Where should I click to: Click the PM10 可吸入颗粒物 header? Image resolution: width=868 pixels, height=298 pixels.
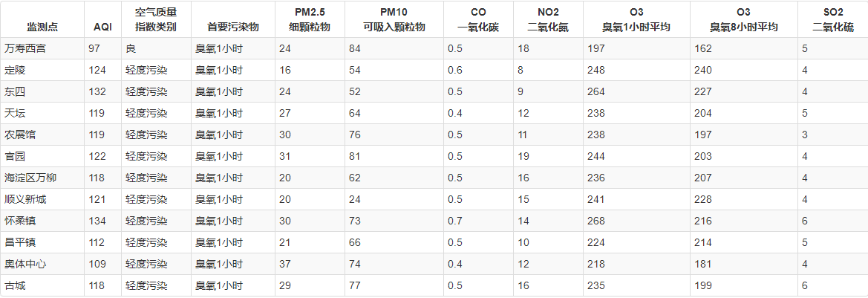pos(394,20)
